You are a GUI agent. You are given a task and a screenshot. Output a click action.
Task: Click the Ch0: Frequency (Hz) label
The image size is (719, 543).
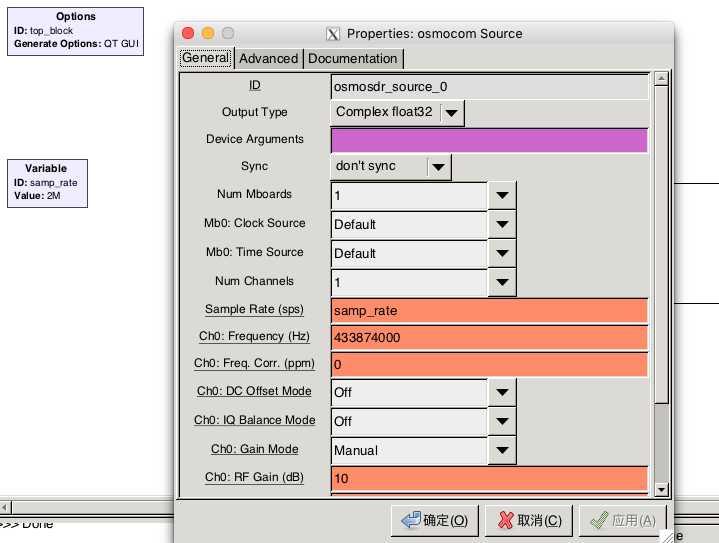coord(254,337)
